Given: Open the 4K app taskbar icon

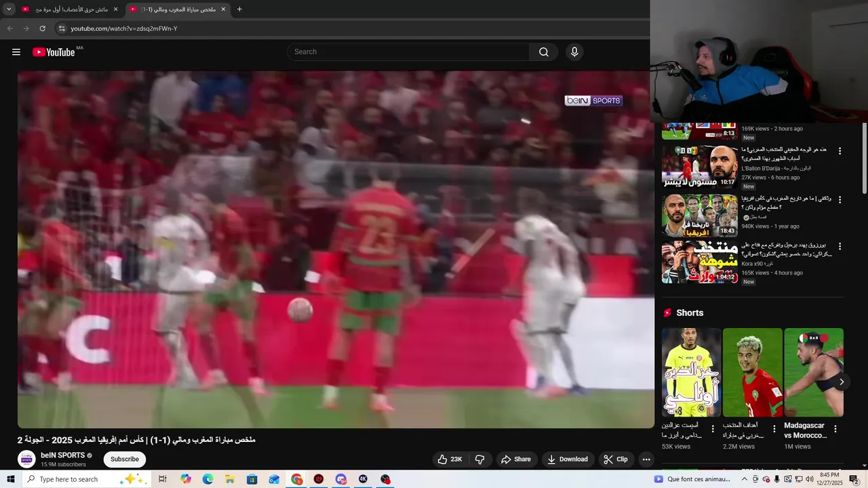Looking at the screenshot, I should coord(363,479).
